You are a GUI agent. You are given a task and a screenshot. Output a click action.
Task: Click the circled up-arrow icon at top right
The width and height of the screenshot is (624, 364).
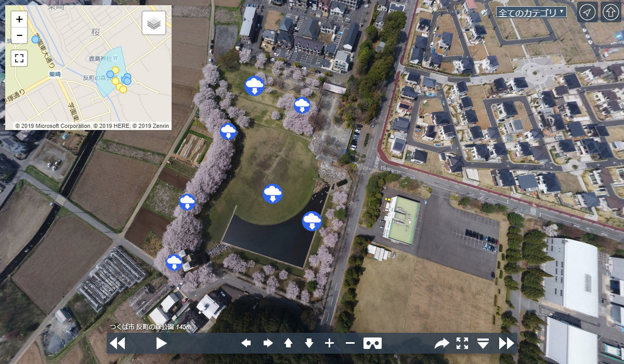[611, 12]
